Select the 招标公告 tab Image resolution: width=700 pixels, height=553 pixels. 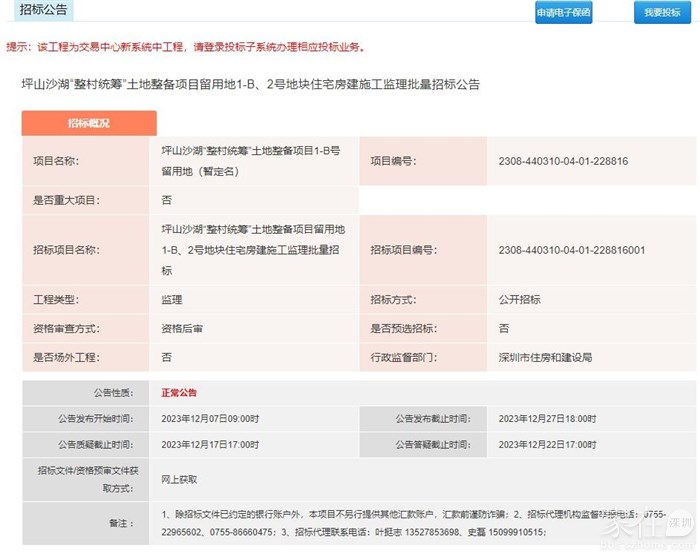pyautogui.click(x=45, y=10)
